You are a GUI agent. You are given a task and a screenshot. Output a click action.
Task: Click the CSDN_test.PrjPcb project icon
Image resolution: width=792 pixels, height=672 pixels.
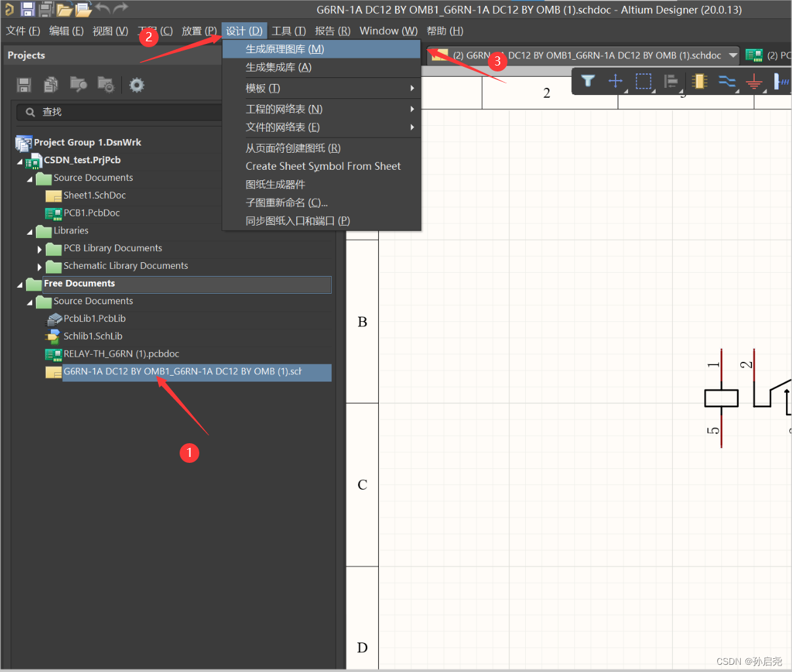(x=33, y=161)
